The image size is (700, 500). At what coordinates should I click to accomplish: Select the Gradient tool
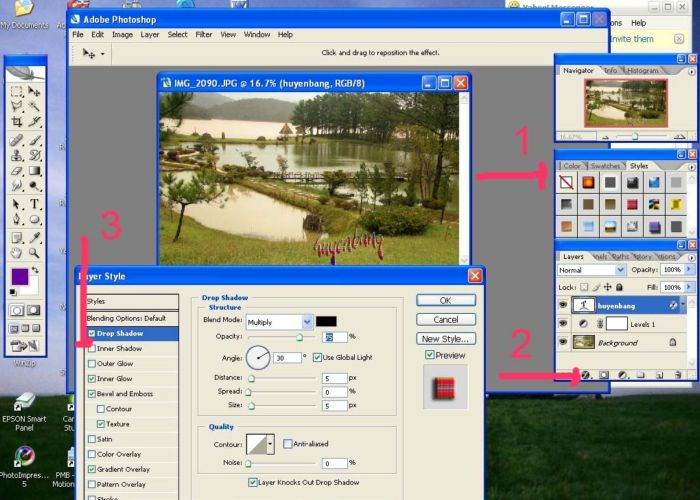[x=34, y=171]
